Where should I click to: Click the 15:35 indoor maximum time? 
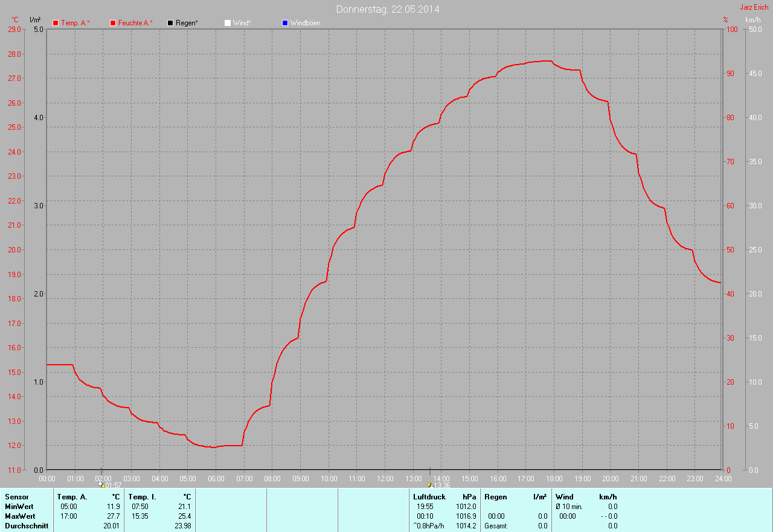140,516
